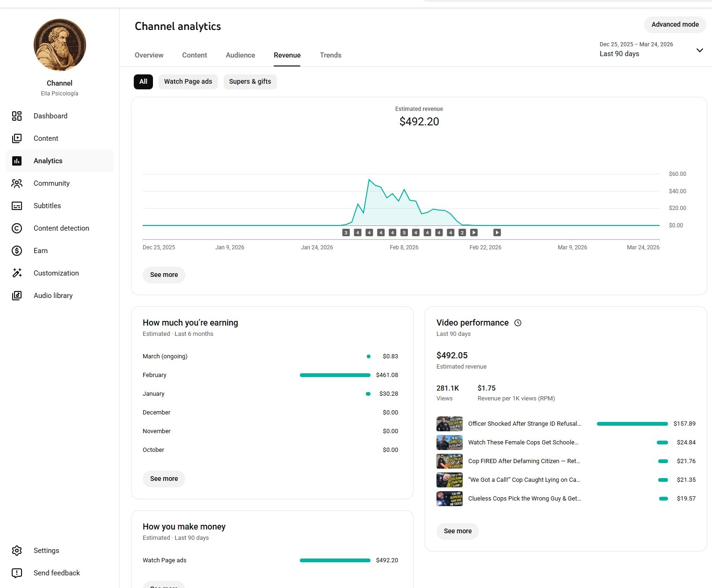
Task: Switch to the Audience tab
Action: (x=240, y=55)
